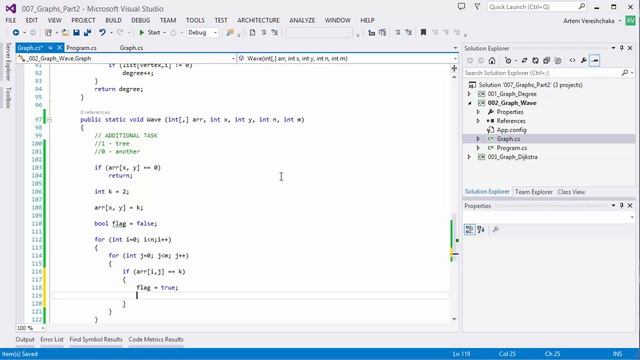Expand the Properties node
Screen dimensions: 640x360
[x=478, y=112]
